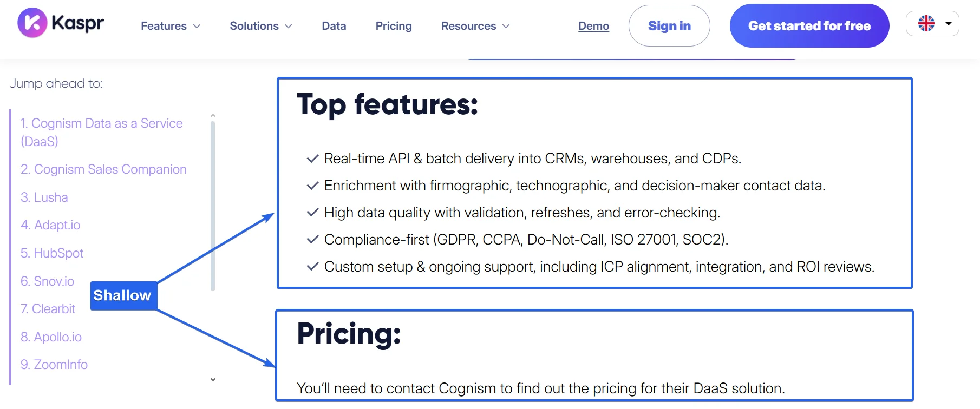Jump to Cognism Sales Companion section
Viewport: 980px width, 409px height.
(103, 169)
